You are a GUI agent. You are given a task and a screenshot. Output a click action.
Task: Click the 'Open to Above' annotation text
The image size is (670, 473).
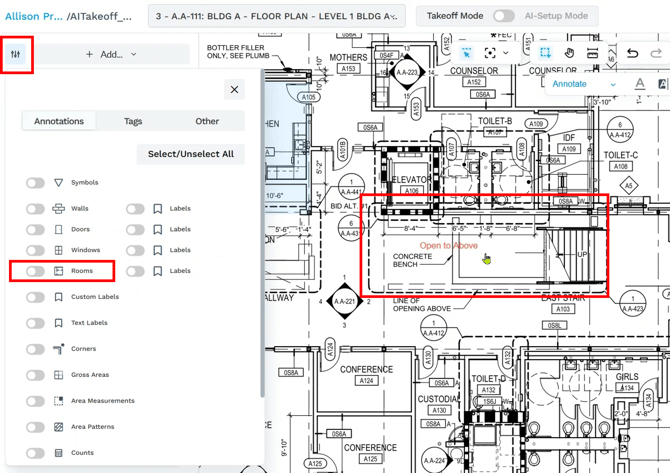tap(448, 246)
